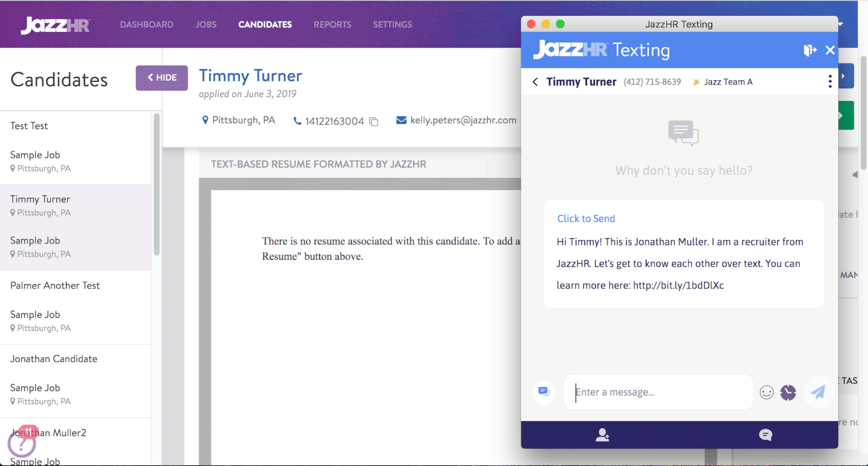Open conversations icon in texting bottom bar
This screenshot has width=868, height=466.
click(765, 435)
